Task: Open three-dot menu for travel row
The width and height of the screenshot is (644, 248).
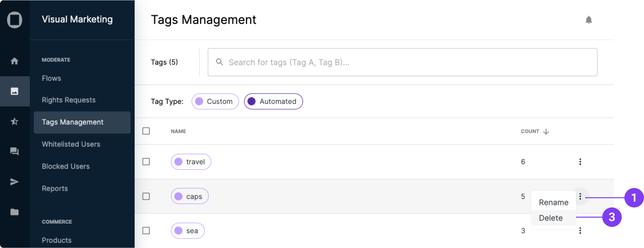Action: (580, 162)
